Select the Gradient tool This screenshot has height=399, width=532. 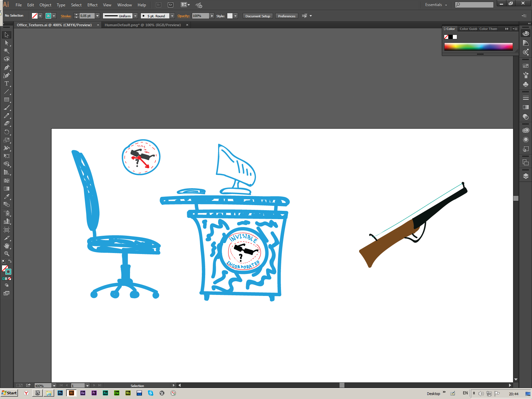coord(7,189)
